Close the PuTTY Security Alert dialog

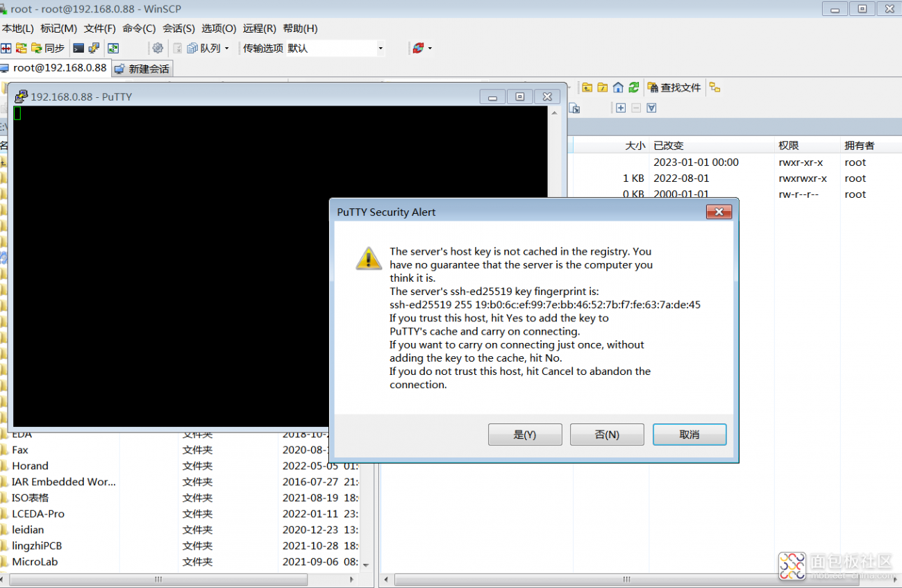[x=719, y=212]
